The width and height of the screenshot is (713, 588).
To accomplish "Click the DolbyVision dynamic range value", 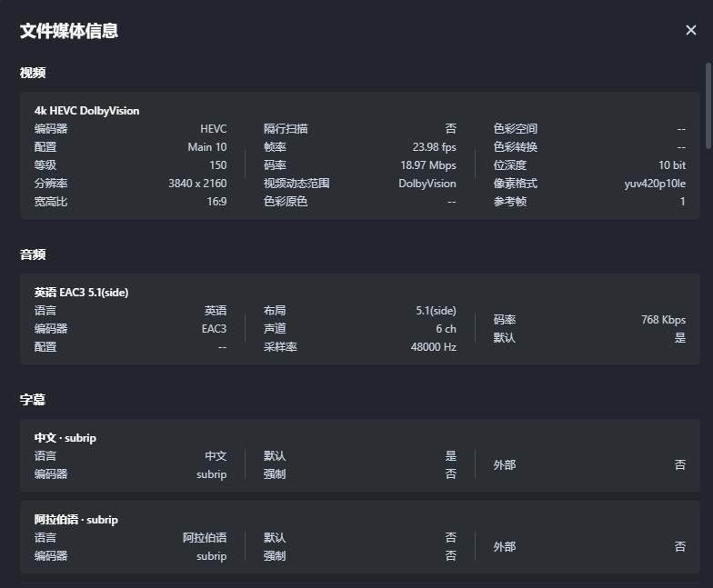I will pyautogui.click(x=427, y=184).
